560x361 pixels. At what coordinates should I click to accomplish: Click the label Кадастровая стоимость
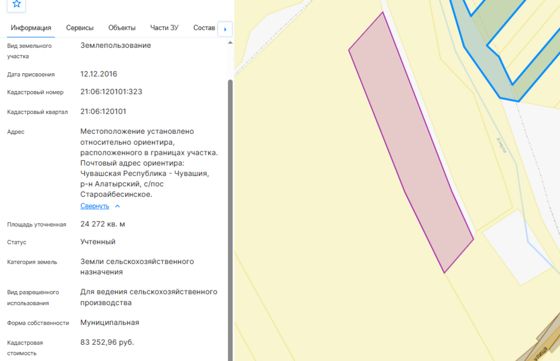25,348
